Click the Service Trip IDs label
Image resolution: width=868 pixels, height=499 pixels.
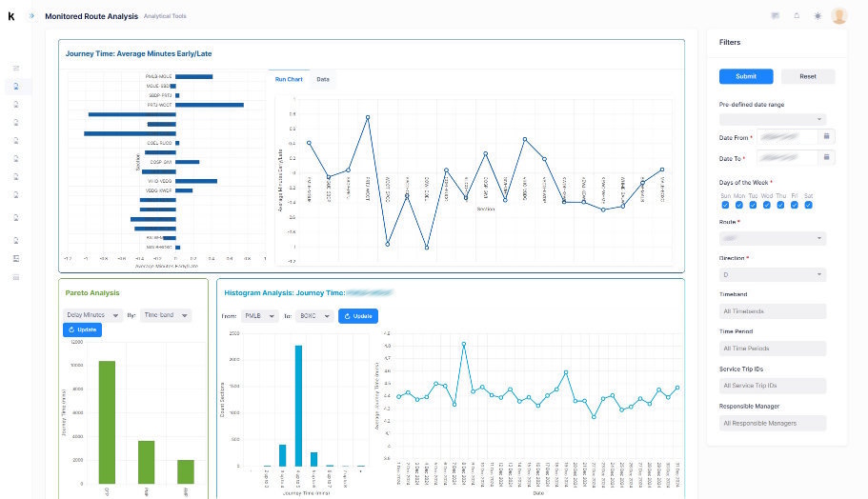(x=741, y=369)
